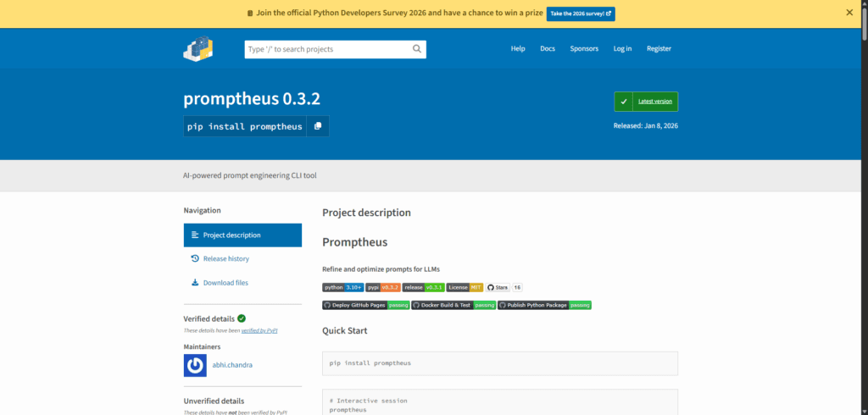Viewport: 868px width, 415px height.
Task: Open Deploy GitHub Pages passing badge
Action: (x=366, y=305)
